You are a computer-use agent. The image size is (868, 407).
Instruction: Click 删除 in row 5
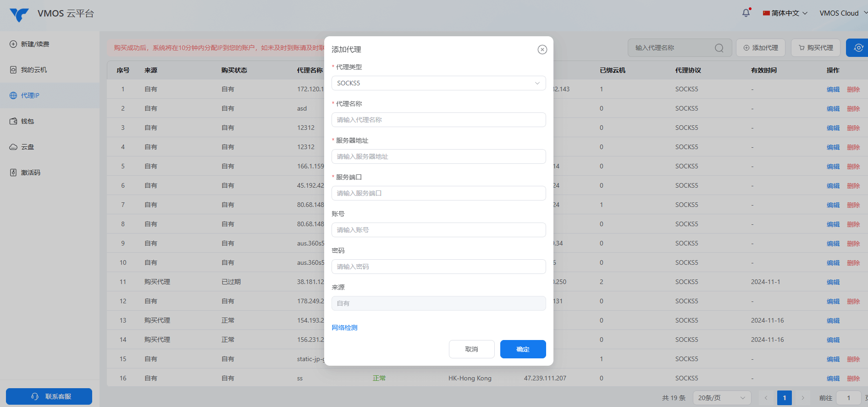[853, 167]
